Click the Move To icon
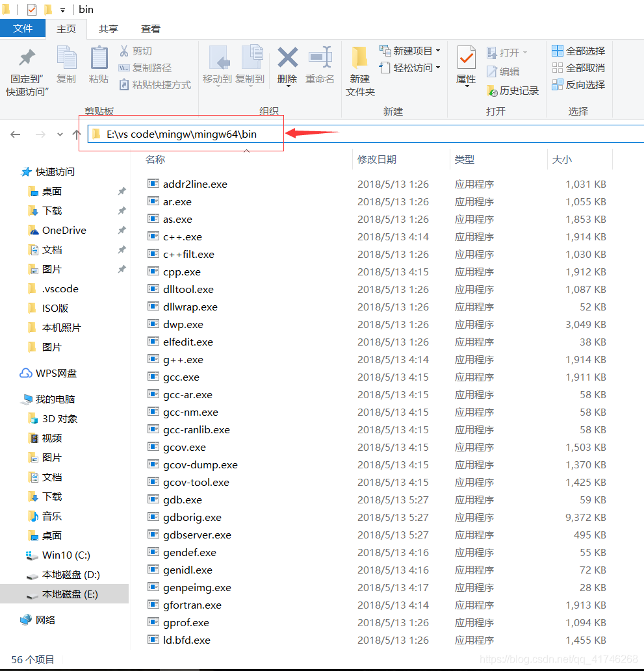 [218, 58]
